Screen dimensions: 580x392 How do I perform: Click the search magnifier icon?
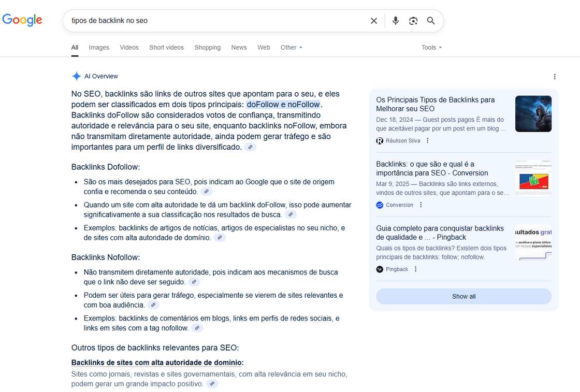tap(431, 21)
